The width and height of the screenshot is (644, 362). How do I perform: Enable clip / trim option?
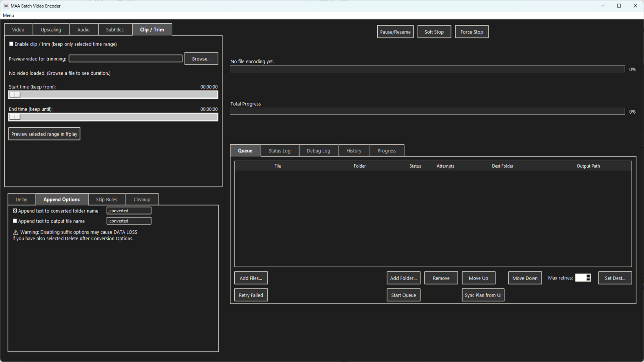pyautogui.click(x=11, y=44)
